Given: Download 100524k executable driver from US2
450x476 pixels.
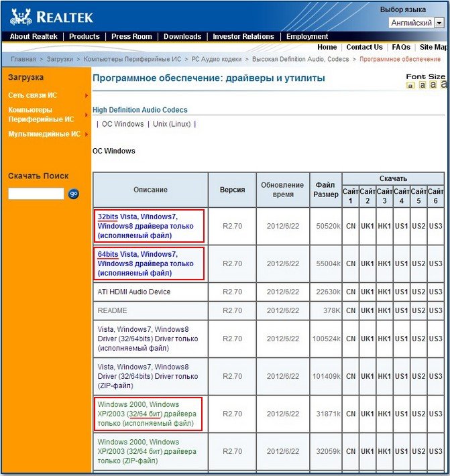Looking at the screenshot, I should 418,339.
